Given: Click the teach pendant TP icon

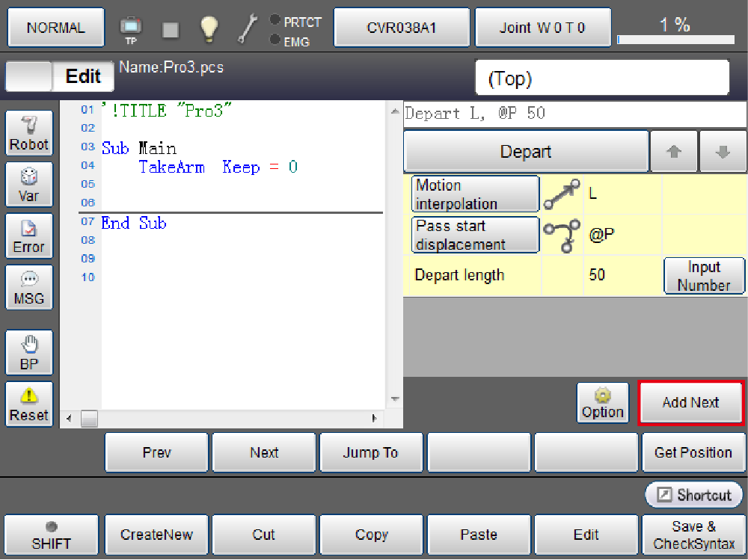Looking at the screenshot, I should pyautogui.click(x=131, y=29).
